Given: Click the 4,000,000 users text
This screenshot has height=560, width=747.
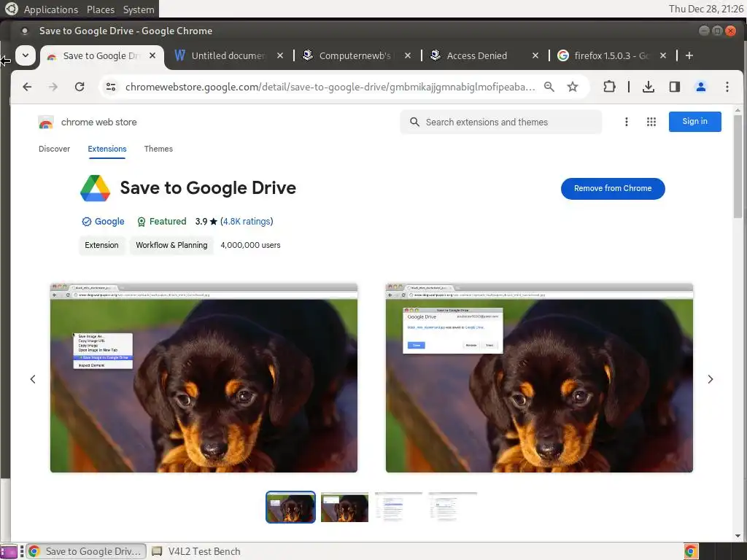Looking at the screenshot, I should 251,245.
